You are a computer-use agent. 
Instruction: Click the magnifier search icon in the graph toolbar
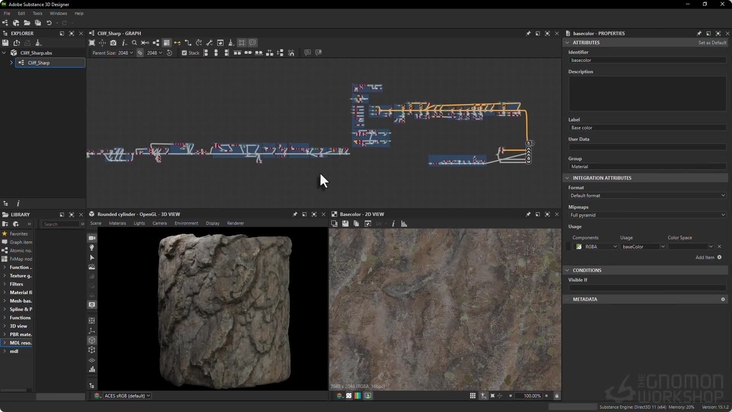[134, 42]
